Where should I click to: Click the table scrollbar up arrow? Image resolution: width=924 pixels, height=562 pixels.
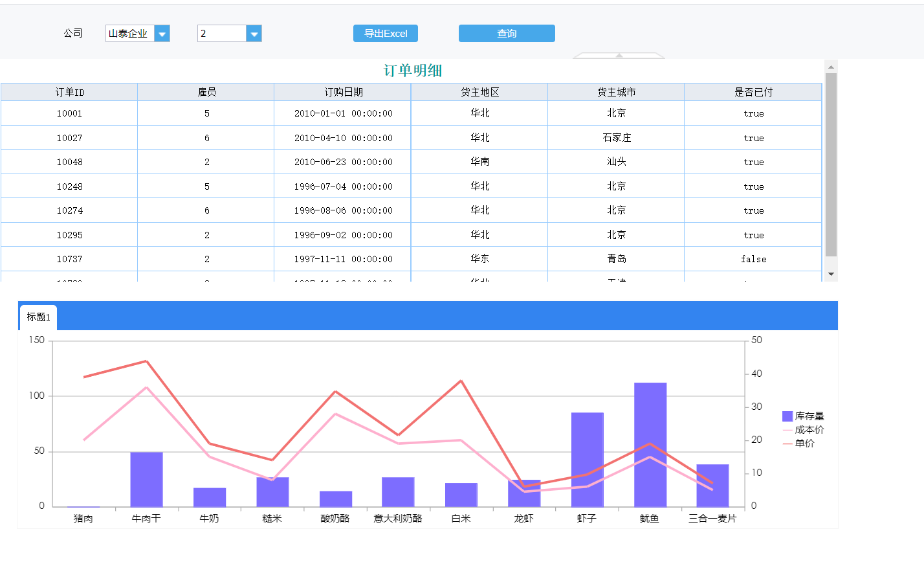[x=831, y=67]
